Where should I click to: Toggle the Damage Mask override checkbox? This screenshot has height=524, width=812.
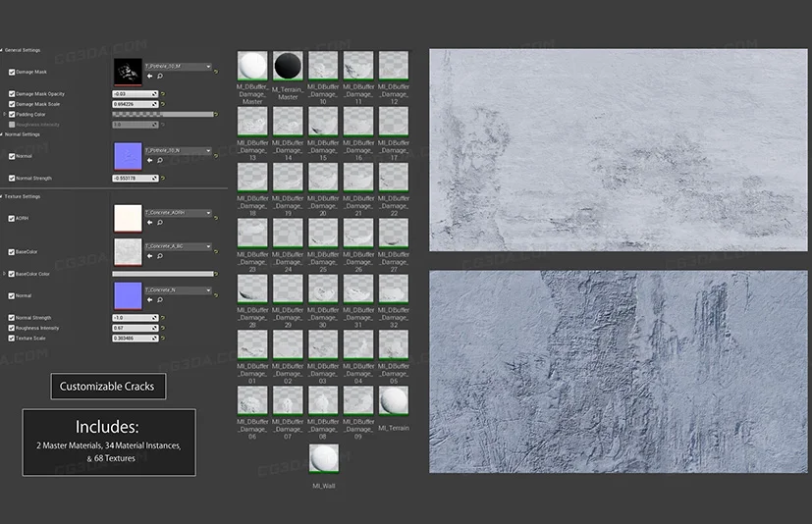pyautogui.click(x=12, y=72)
